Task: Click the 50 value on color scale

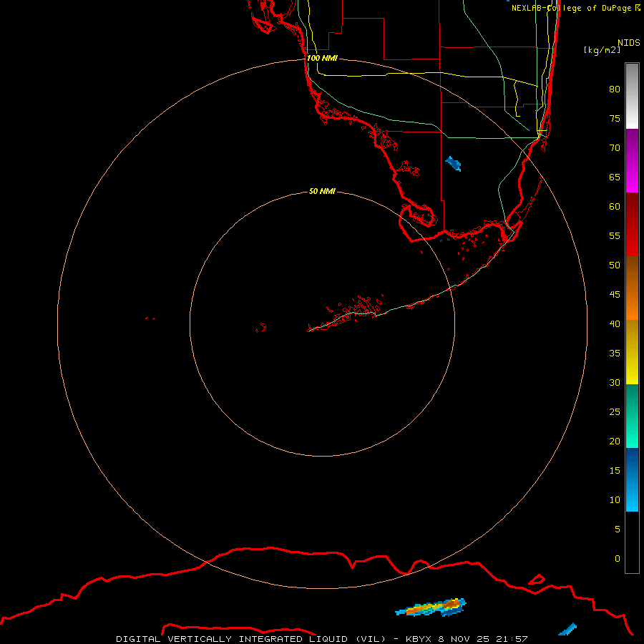Action: [615, 265]
